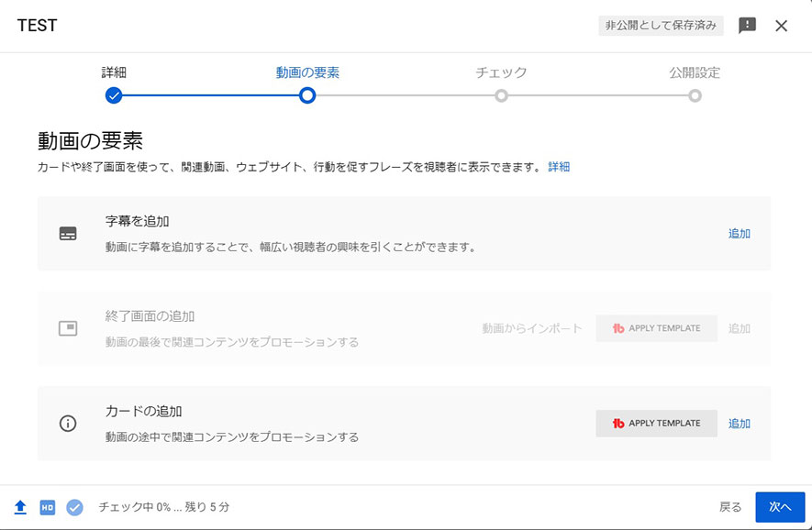
Task: Click 動画からインポート for end screen
Action: pyautogui.click(x=532, y=328)
